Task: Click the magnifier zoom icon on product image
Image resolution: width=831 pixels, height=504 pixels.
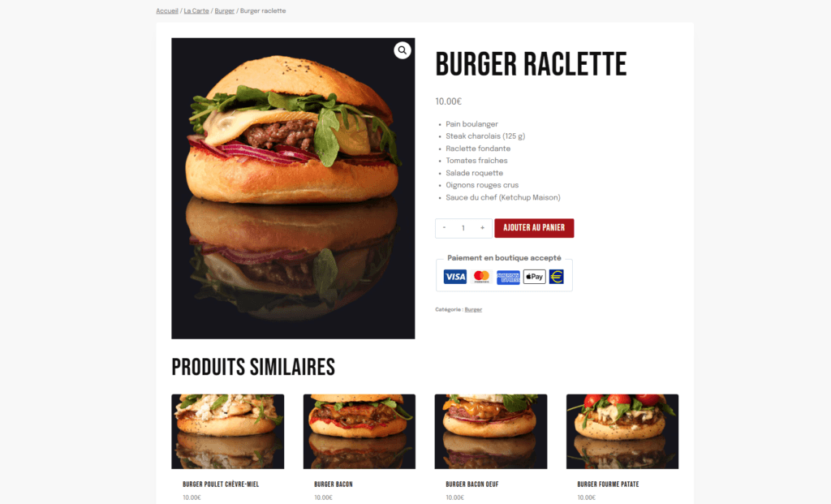Action: pos(403,50)
